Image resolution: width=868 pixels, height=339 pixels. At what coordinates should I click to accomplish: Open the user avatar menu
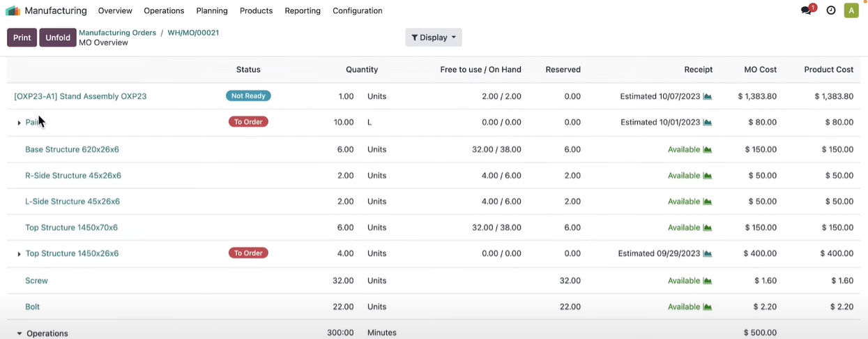(x=851, y=10)
